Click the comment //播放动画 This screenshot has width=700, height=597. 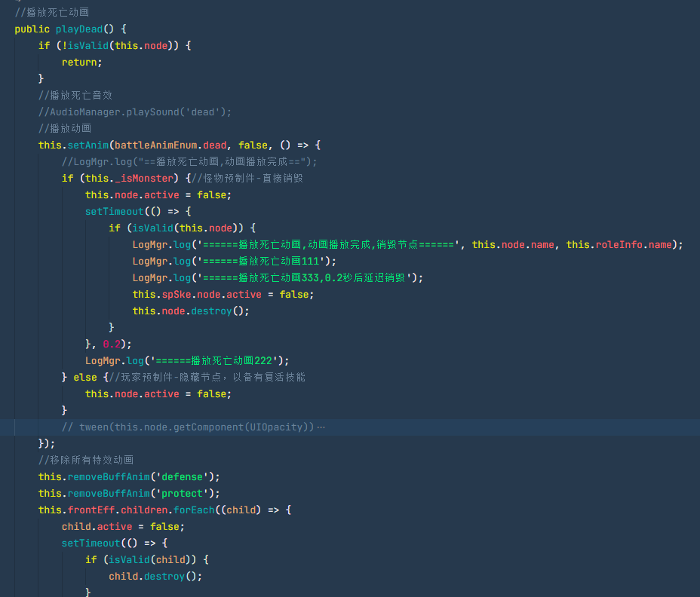pos(65,128)
